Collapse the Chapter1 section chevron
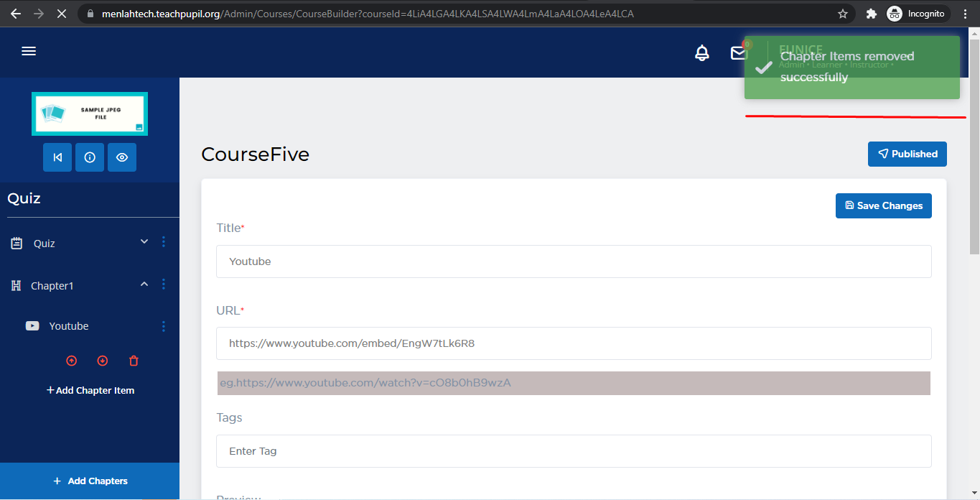The height and width of the screenshot is (500, 980). [144, 284]
